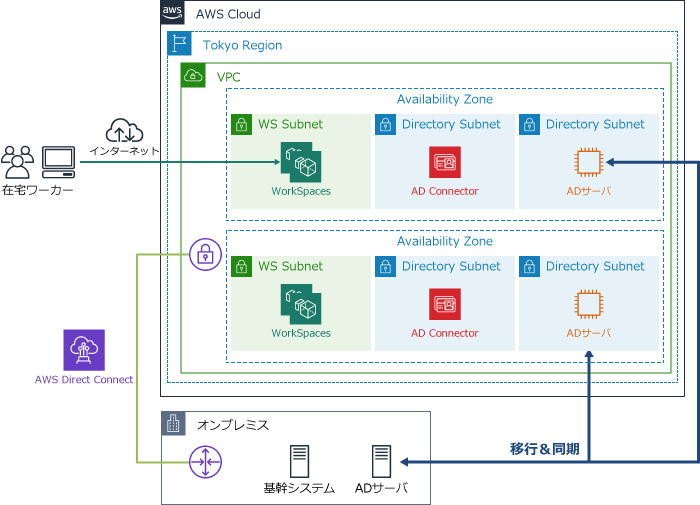Image resolution: width=700 pixels, height=505 pixels.
Task: Select the WorkSpaces icon in the upper Availability Zone
Action: pos(300,163)
